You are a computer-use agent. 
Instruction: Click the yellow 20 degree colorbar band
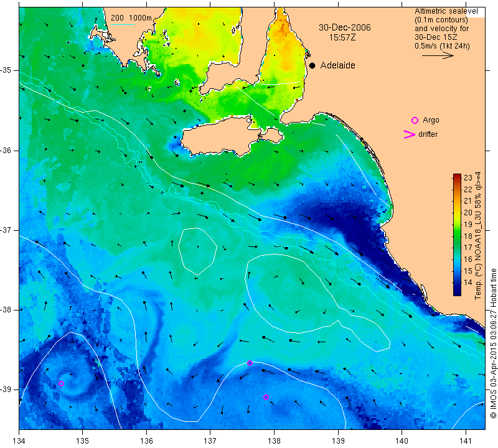(x=457, y=212)
